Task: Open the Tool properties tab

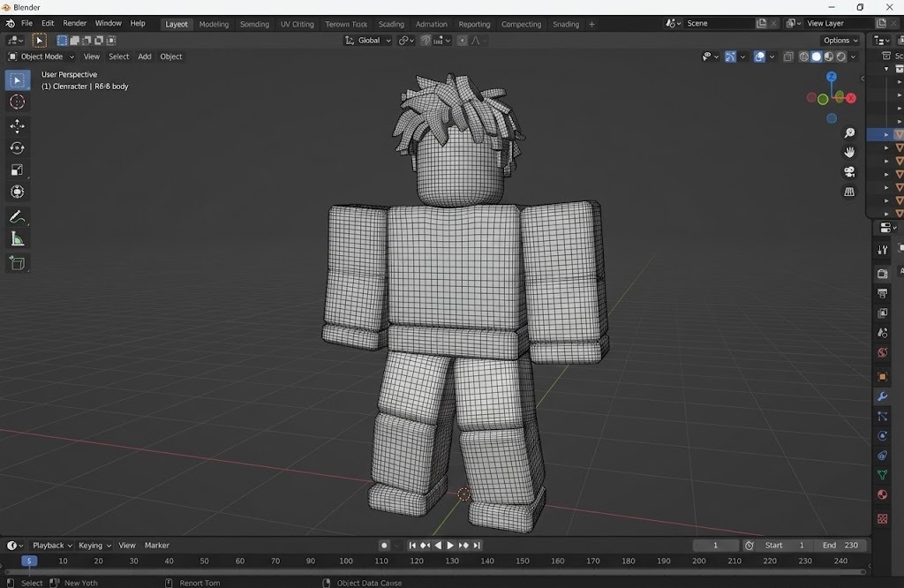Action: [883, 250]
